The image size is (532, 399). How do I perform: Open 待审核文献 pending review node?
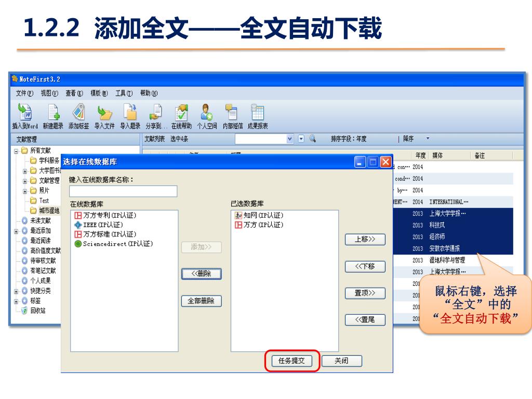39,261
